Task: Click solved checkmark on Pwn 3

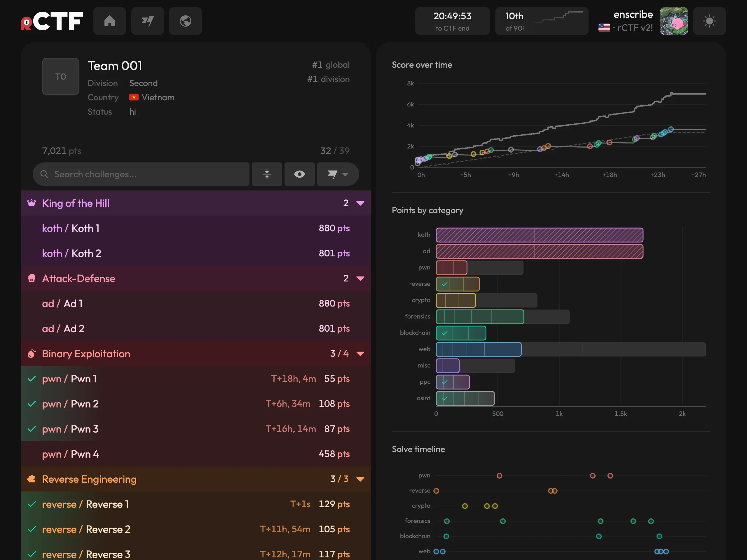Action: point(32,429)
